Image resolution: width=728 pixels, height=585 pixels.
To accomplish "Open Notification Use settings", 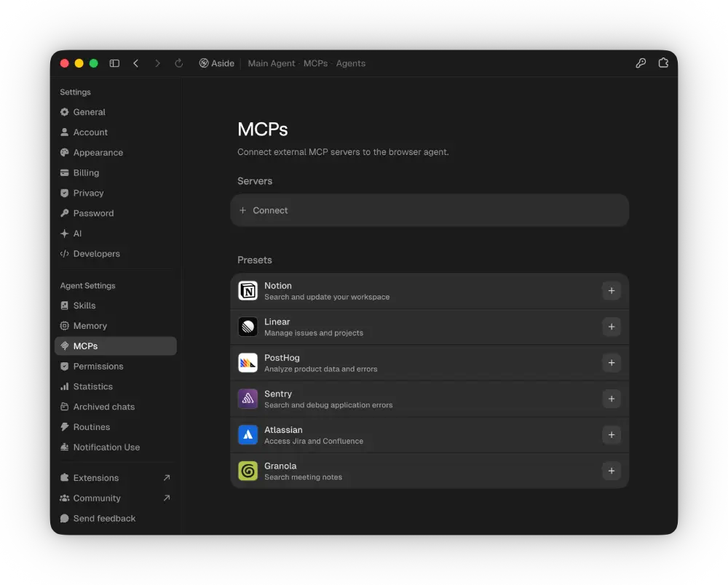I will point(115,447).
